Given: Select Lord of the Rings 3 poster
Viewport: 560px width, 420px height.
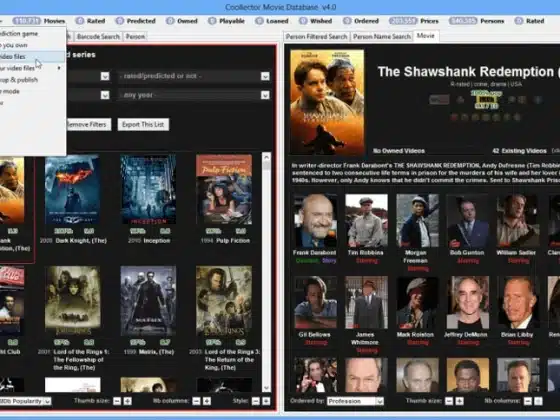Looking at the screenshot, I should coord(224,301).
